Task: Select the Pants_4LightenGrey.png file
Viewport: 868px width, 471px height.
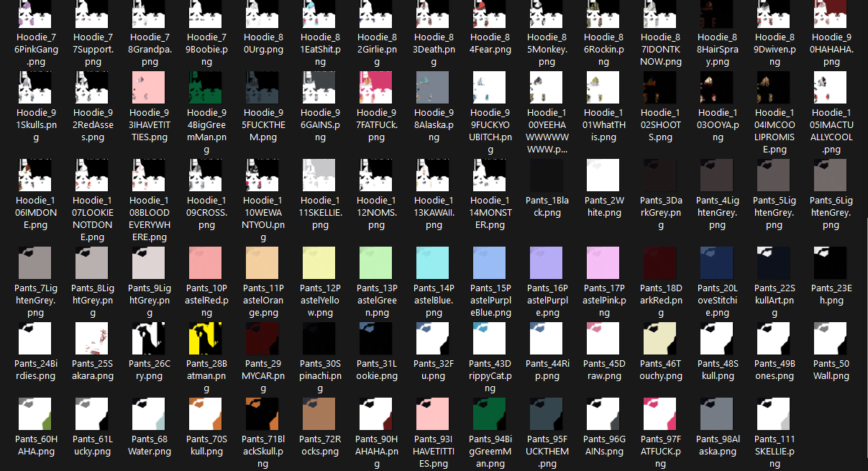Action: [716, 194]
